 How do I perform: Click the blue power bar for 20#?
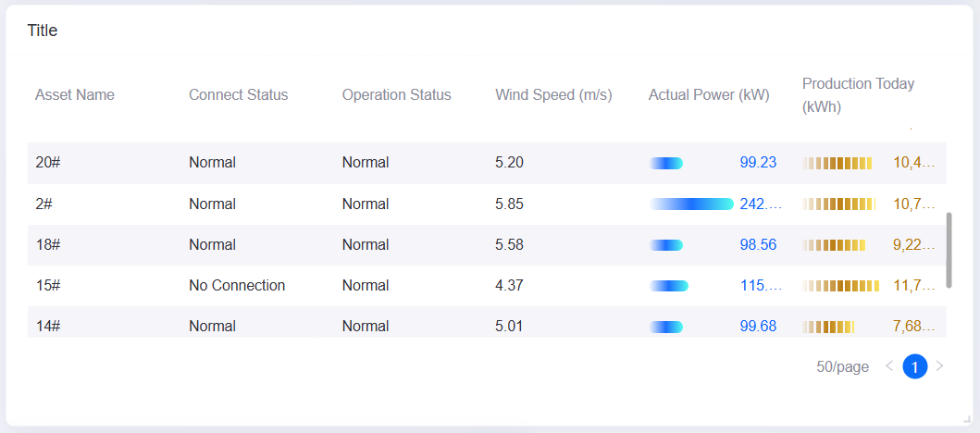coord(666,163)
